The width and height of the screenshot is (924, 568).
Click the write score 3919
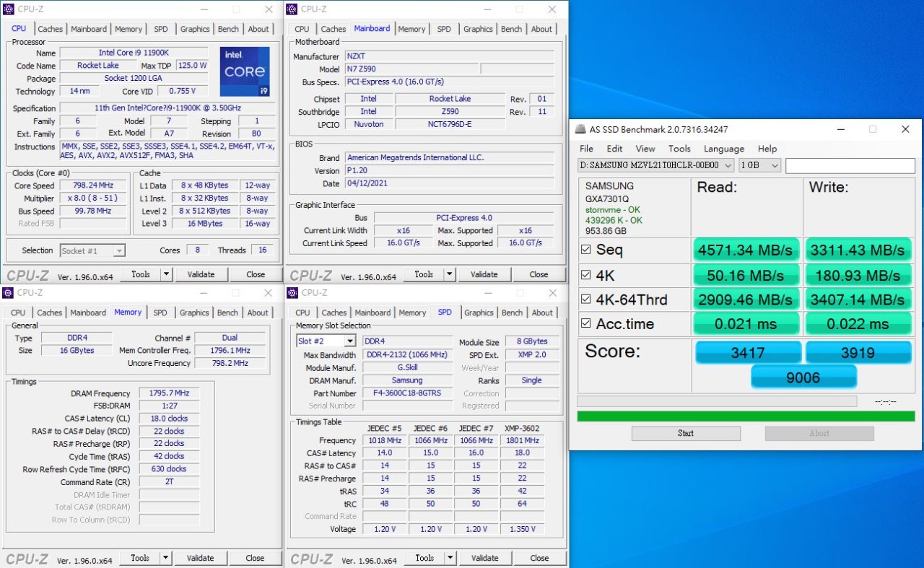(x=858, y=353)
